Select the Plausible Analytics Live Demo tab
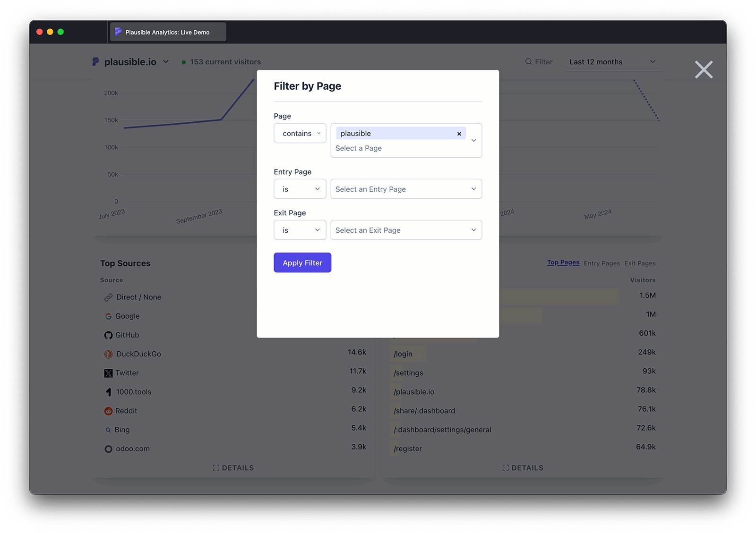The image size is (756, 533). [168, 32]
